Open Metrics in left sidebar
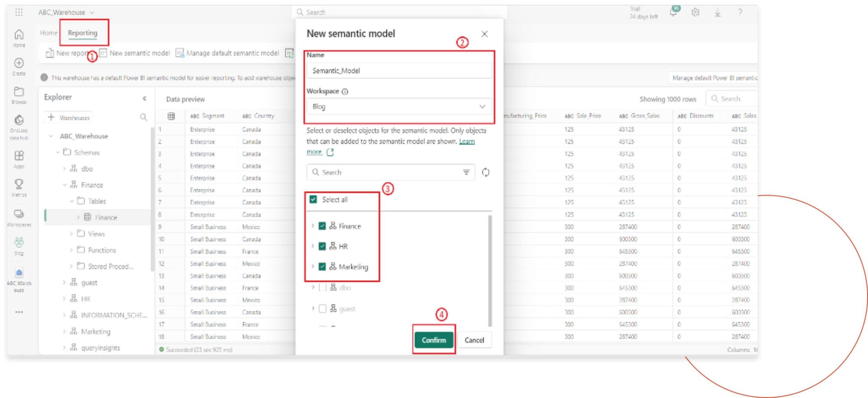Screen dimensions: 868x398 pyautogui.click(x=19, y=188)
